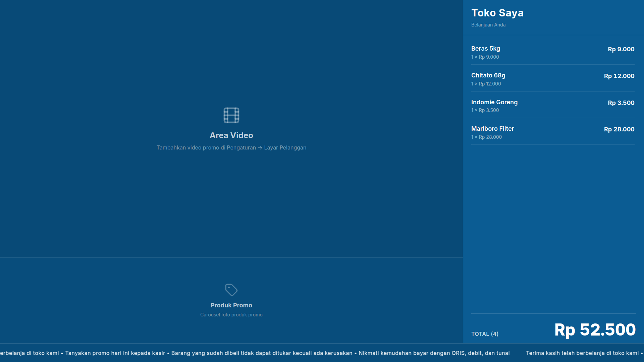
Task: Click the Rp 52.500 grand total
Action: 595,330
